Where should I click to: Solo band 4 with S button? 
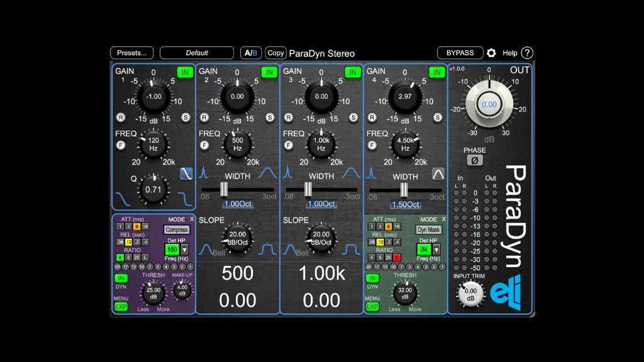438,118
